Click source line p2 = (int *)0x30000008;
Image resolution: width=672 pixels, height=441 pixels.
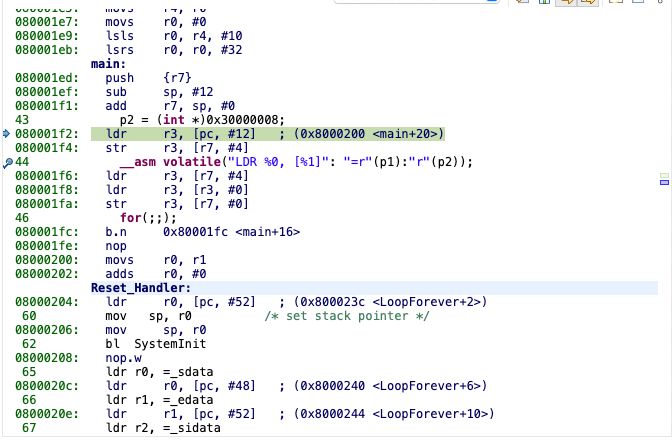point(202,120)
